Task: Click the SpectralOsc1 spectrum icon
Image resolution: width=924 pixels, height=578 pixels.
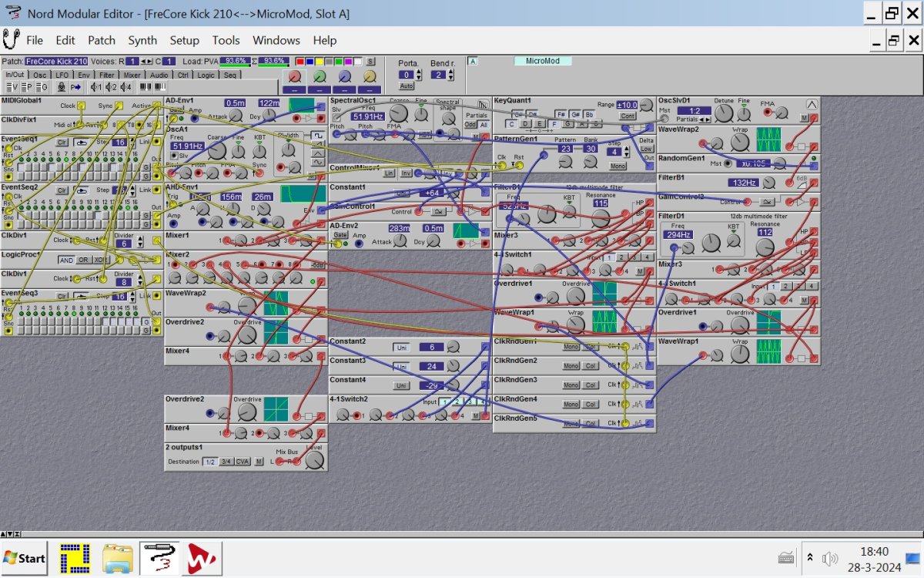Action: click(483, 105)
